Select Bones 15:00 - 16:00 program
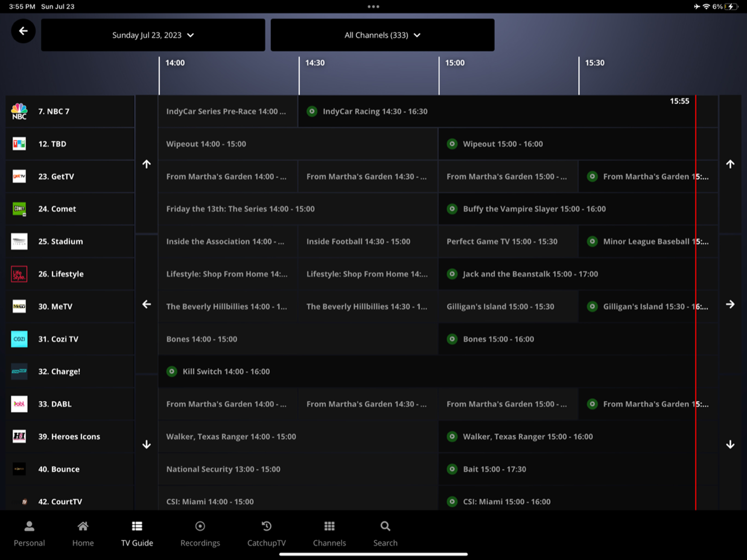Screen dimensions: 747x560 578,339
